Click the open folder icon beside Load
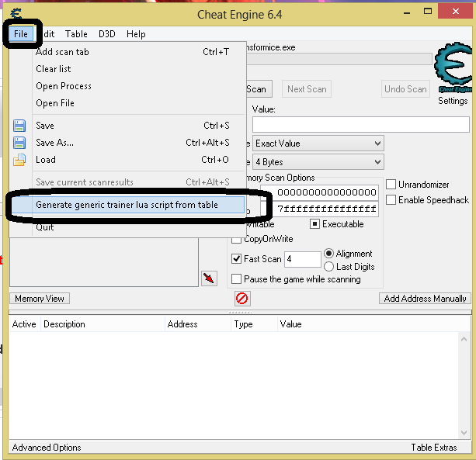This screenshot has width=476, height=460. pyautogui.click(x=19, y=160)
